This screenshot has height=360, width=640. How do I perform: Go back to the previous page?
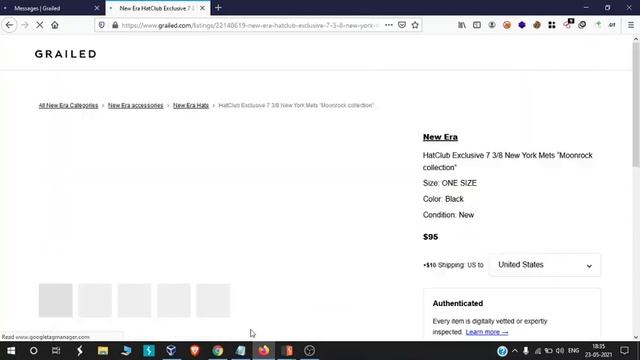click(x=9, y=25)
